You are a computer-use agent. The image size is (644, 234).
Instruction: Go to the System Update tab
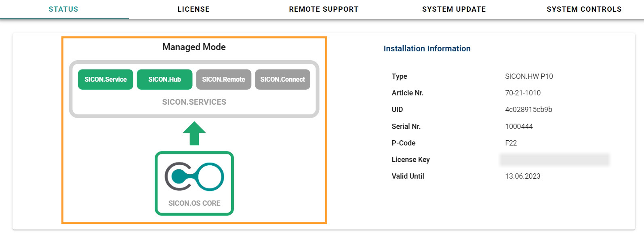[x=454, y=9]
